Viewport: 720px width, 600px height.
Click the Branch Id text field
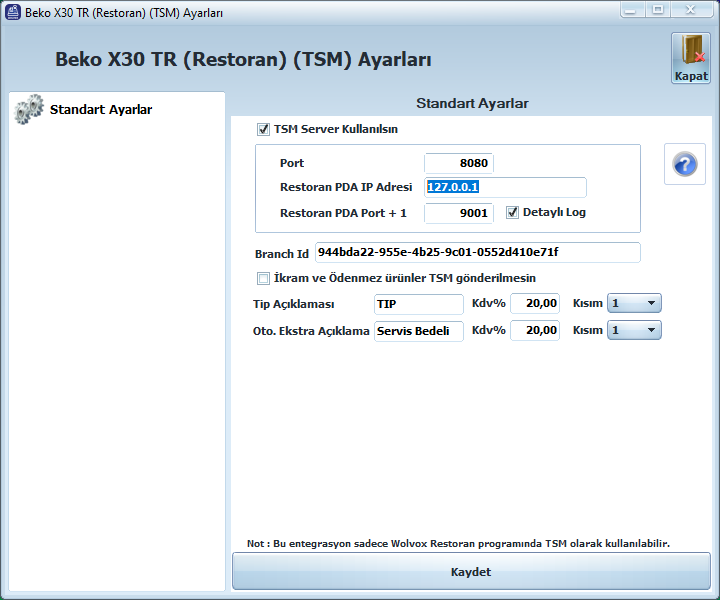click(x=477, y=252)
